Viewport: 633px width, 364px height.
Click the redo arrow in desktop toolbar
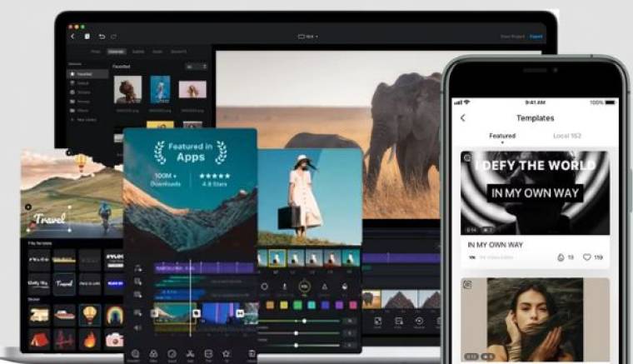coord(114,37)
